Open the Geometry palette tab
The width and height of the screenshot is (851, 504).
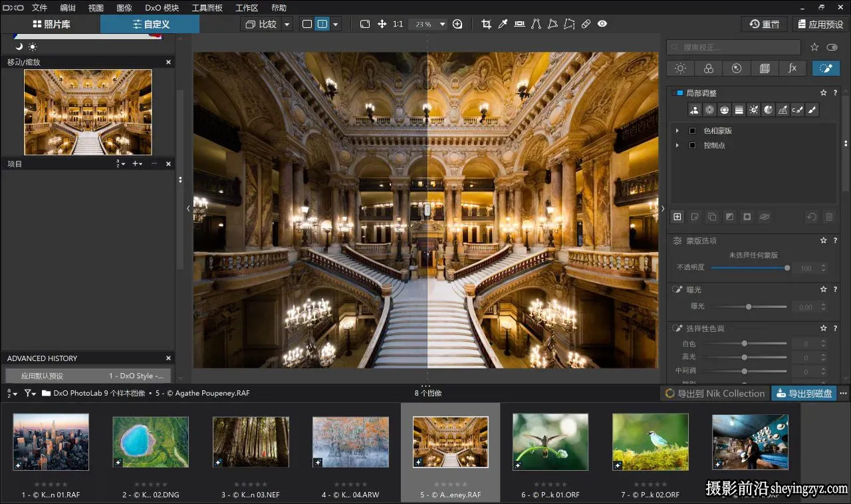(765, 68)
